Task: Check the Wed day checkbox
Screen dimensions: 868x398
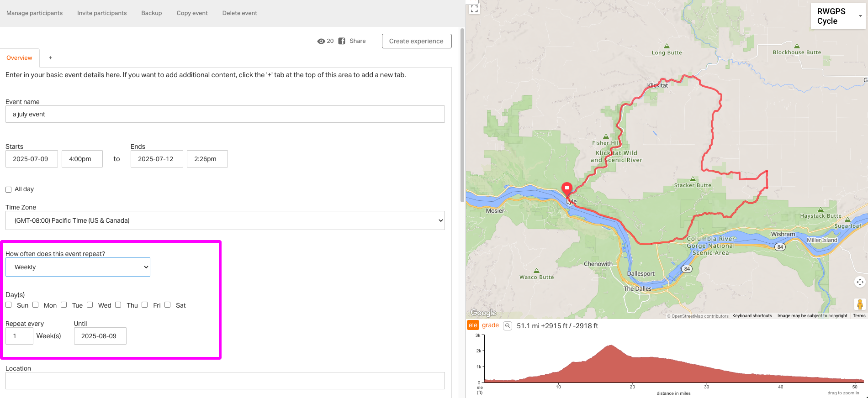Action: click(x=90, y=304)
